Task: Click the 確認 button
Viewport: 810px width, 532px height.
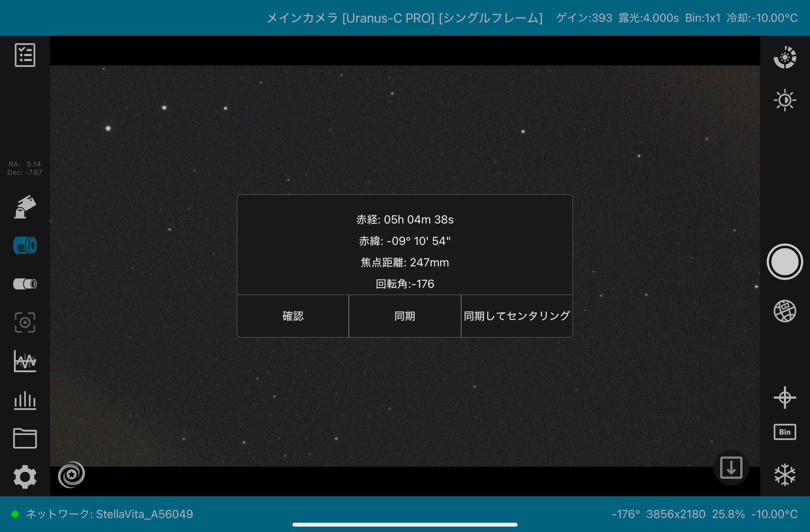Action: point(293,316)
